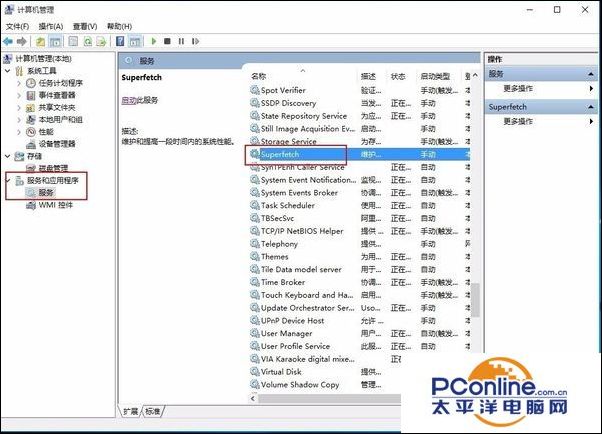This screenshot has height=434, width=602.
Task: Switch to the 标准 tab
Action: pyautogui.click(x=152, y=411)
